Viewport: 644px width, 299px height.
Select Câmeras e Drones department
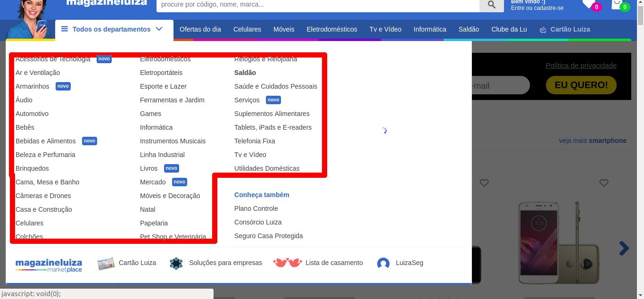(43, 196)
